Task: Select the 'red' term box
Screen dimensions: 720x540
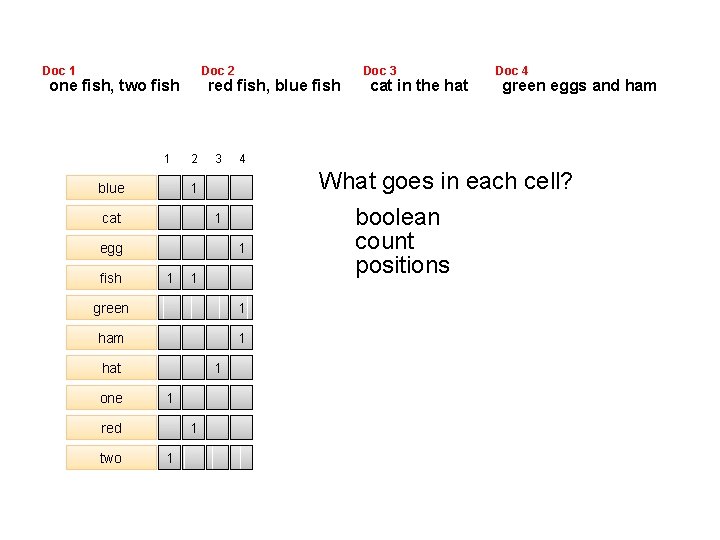Action: 111,428
